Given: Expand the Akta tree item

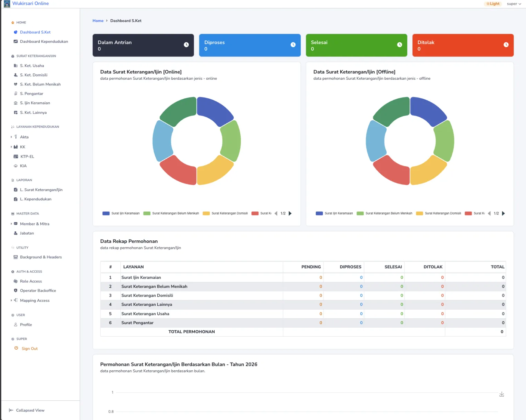Looking at the screenshot, I should point(11,137).
